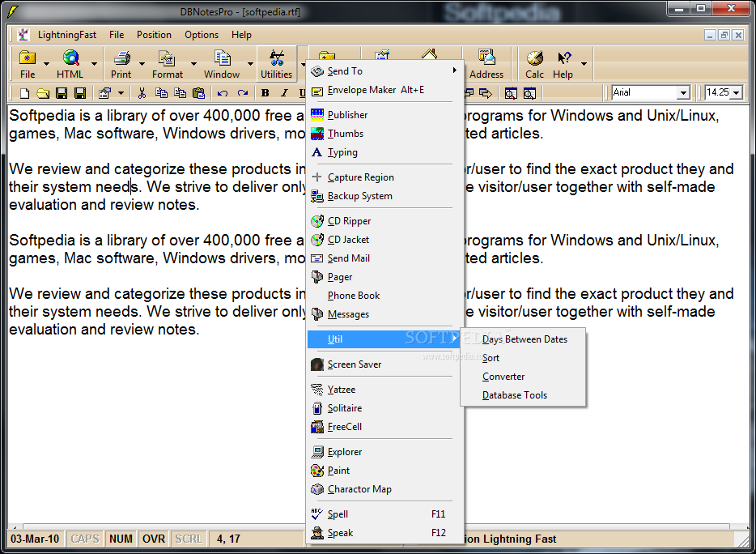Choose Envelope Maker from Utilities menu

[x=385, y=90]
